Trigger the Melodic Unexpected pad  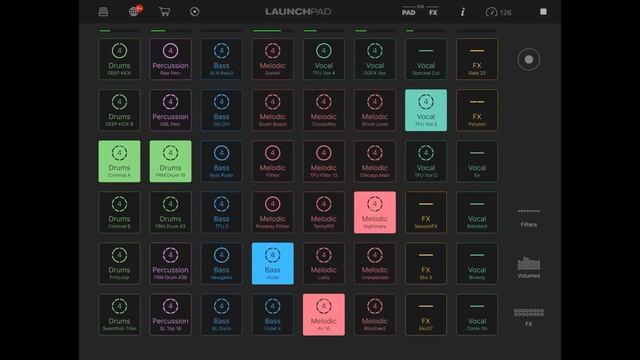pyautogui.click(x=375, y=263)
